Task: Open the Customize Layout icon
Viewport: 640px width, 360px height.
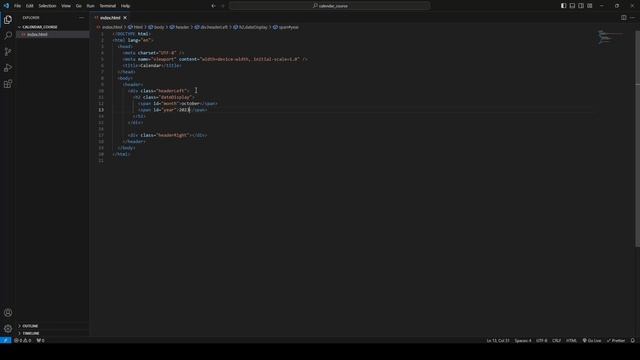Action: 590,6
